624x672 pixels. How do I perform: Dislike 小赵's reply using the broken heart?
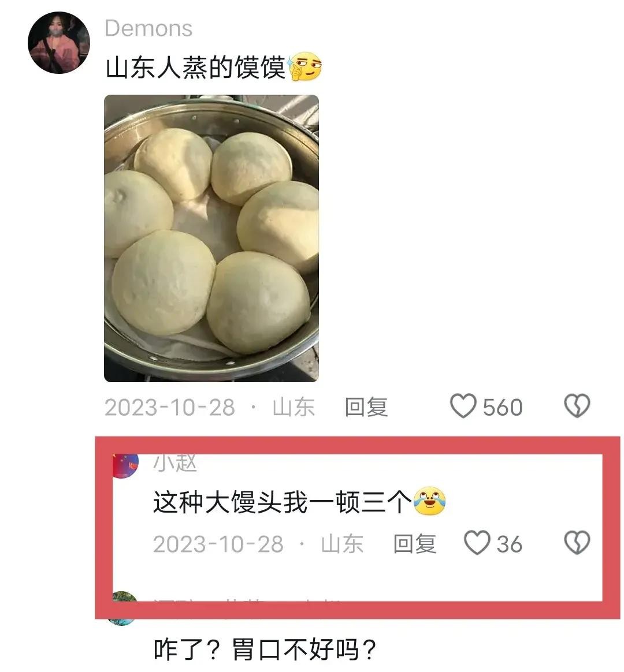tap(577, 543)
